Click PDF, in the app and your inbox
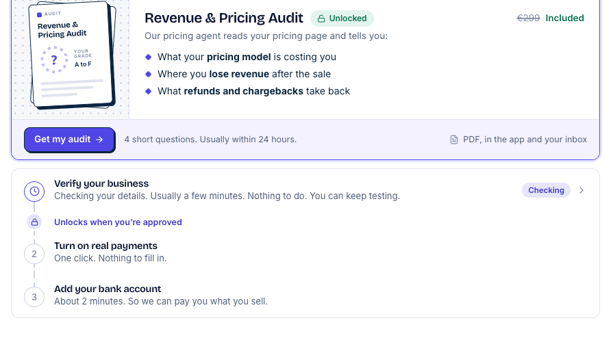Image resolution: width=611 pixels, height=364 pixels. point(525,140)
